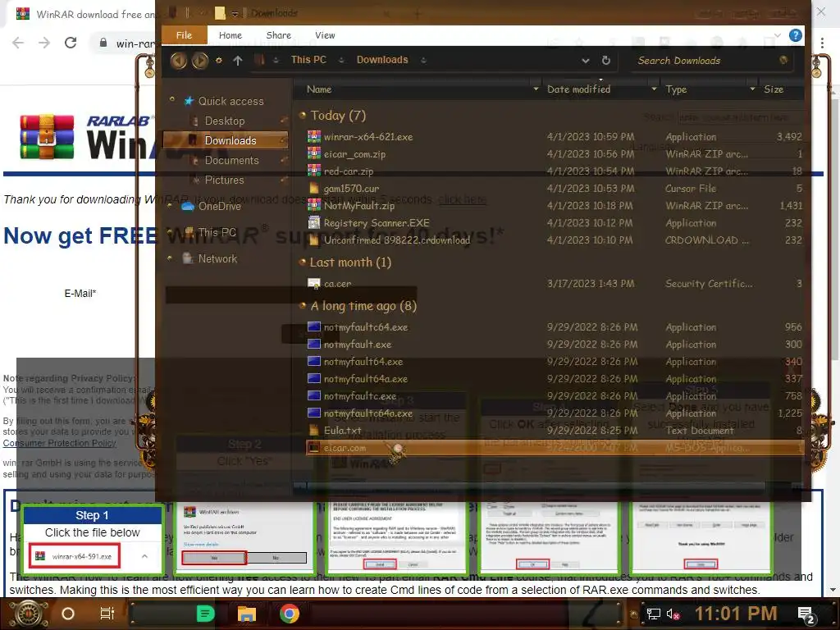Select Documents in navigation pane
Image resolution: width=840 pixels, height=630 pixels.
point(231,160)
